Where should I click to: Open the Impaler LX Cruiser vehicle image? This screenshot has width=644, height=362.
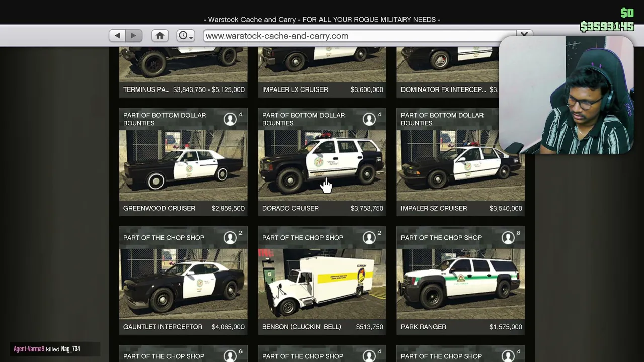pyautogui.click(x=322, y=64)
